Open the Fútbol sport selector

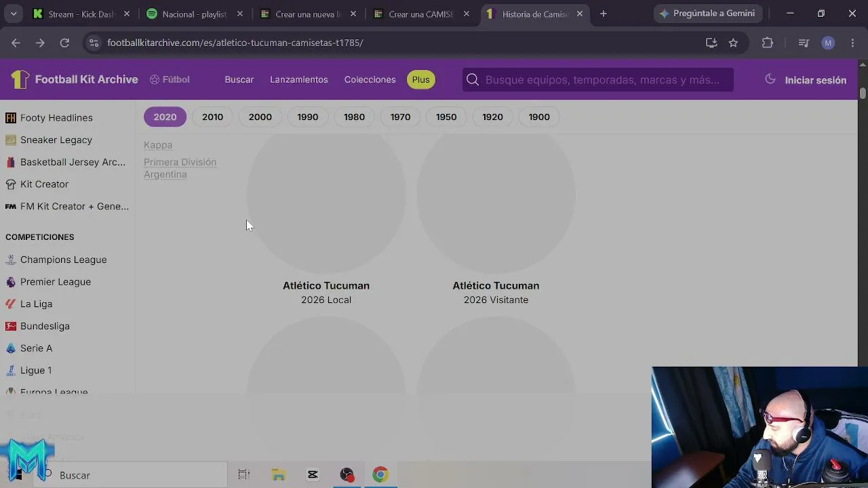[170, 79]
